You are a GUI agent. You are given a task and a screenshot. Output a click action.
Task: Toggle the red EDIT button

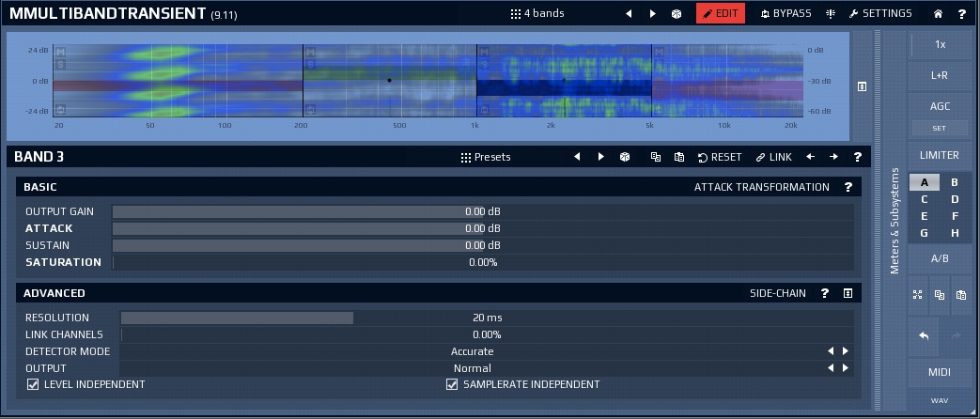[721, 14]
